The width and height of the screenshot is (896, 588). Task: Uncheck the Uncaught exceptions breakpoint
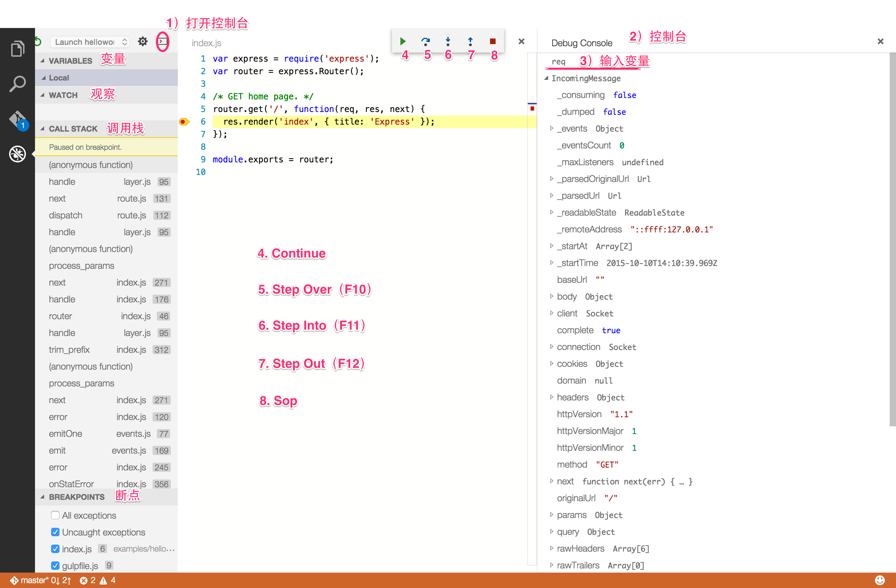[x=55, y=532]
